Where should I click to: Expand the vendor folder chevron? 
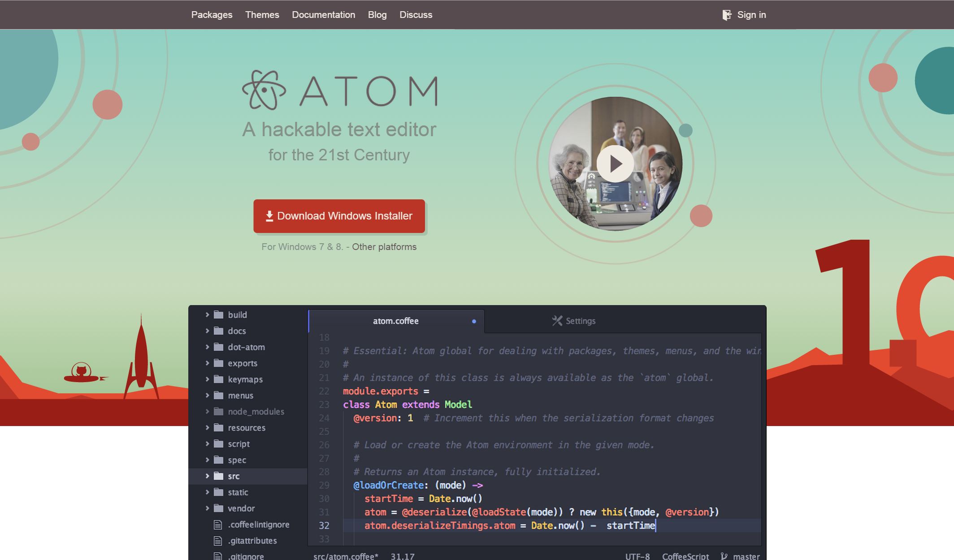click(207, 508)
